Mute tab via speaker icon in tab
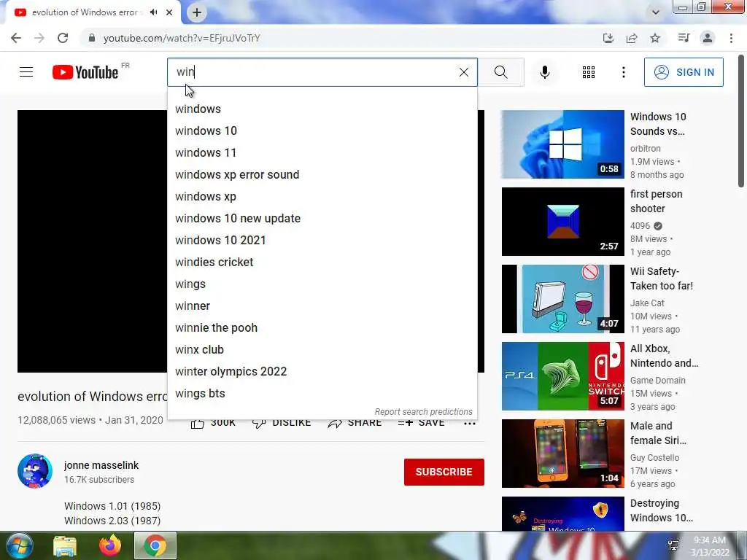The height and width of the screenshot is (560, 747). (x=153, y=12)
